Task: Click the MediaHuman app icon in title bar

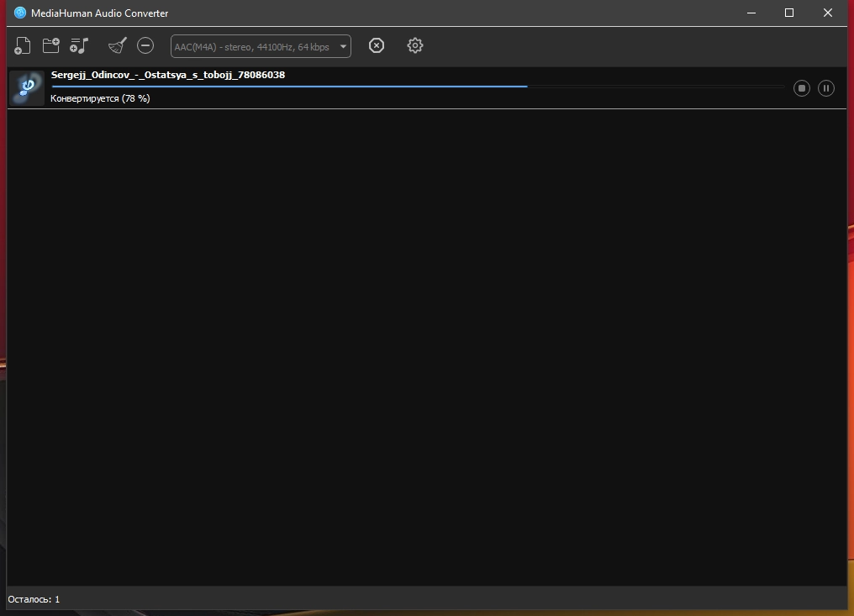Action: pyautogui.click(x=20, y=13)
